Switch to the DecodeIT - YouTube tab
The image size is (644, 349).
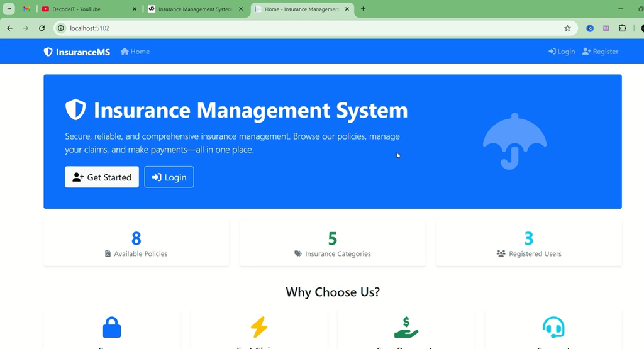tap(88, 9)
